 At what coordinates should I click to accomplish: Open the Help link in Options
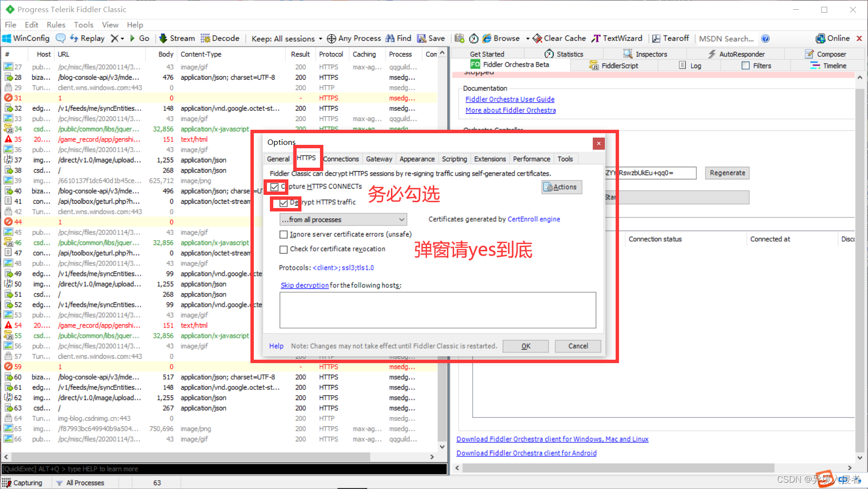[276, 346]
